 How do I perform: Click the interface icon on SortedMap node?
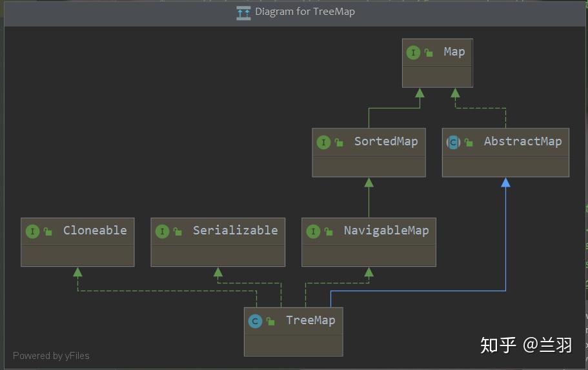323,142
